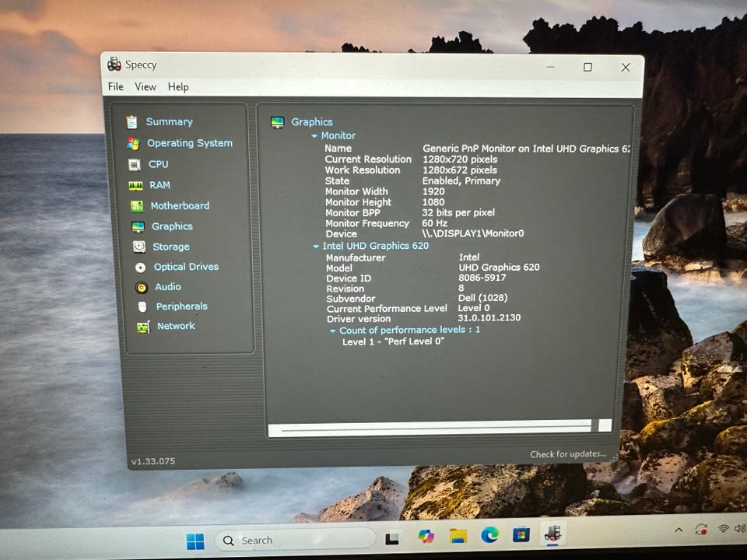
Task: Click the Motherboard icon in sidebar
Action: pyautogui.click(x=137, y=206)
